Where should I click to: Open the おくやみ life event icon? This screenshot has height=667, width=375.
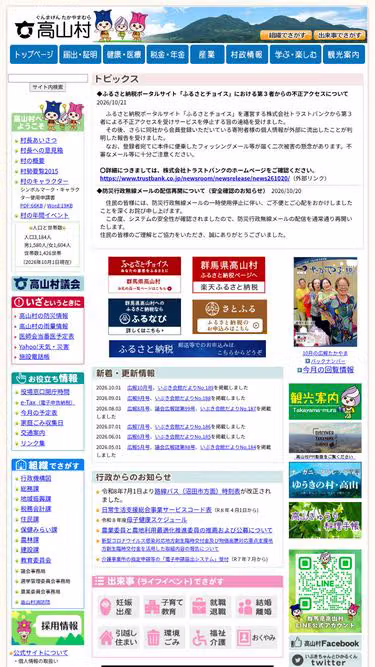256,637
